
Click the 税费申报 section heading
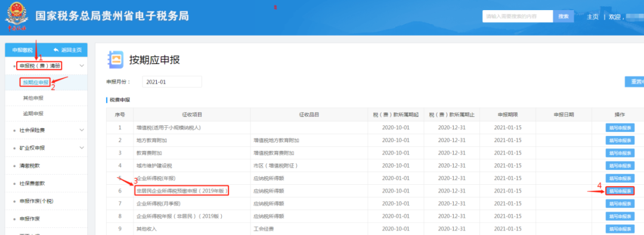[120, 100]
